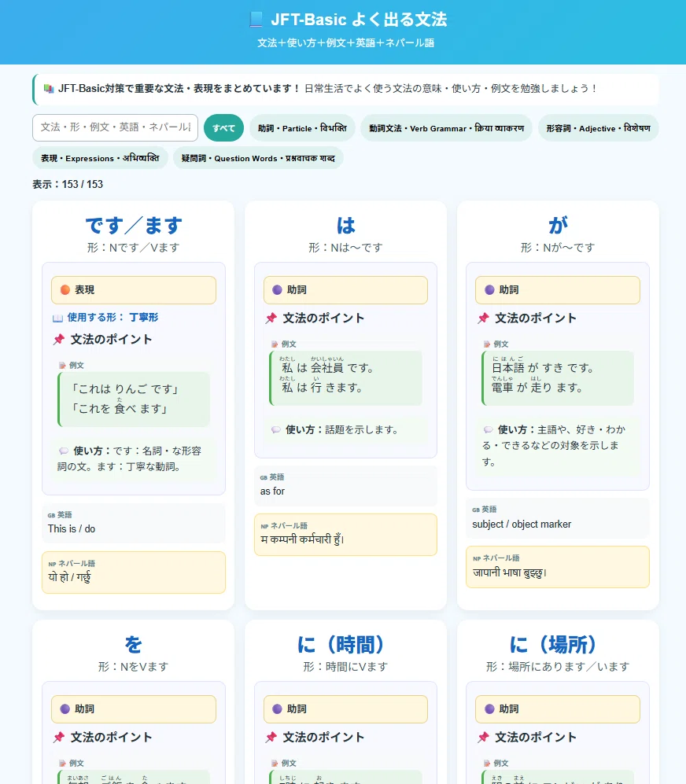Viewport: 686px width, 784px height.
Task: Click Nepali text 'जापानी भाषा बुझ्छु।'
Action: click(509, 572)
